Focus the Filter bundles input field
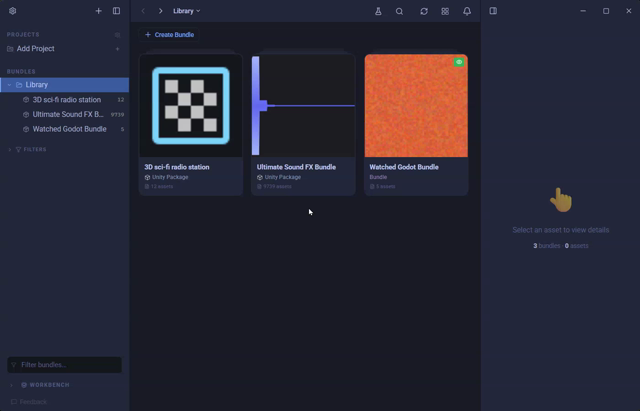640x411 pixels. (x=64, y=365)
